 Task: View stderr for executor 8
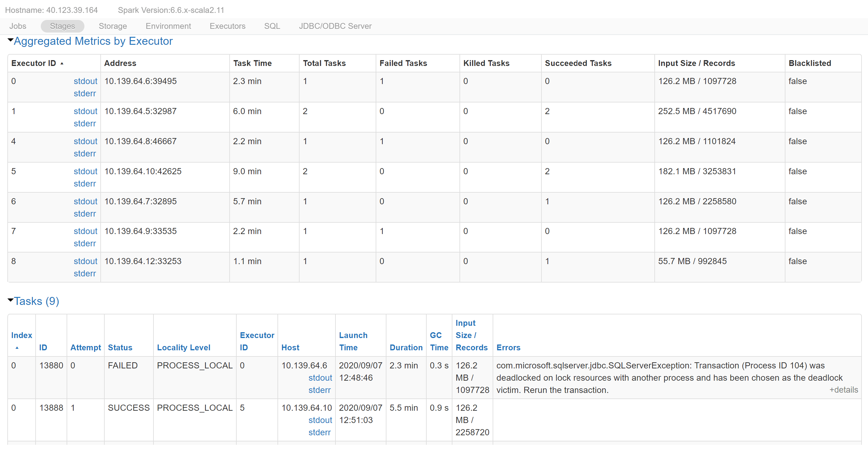coord(84,273)
